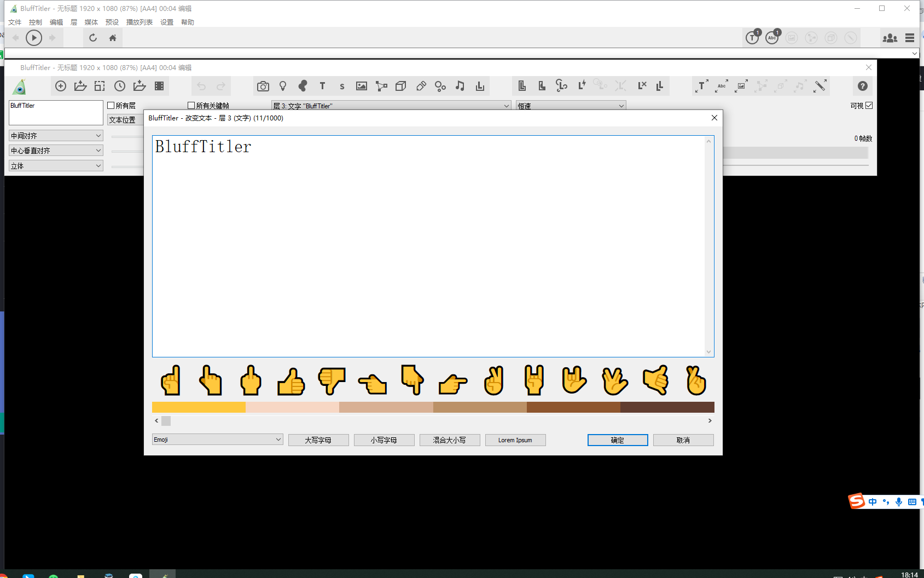Open the 设置 menu

pos(167,22)
